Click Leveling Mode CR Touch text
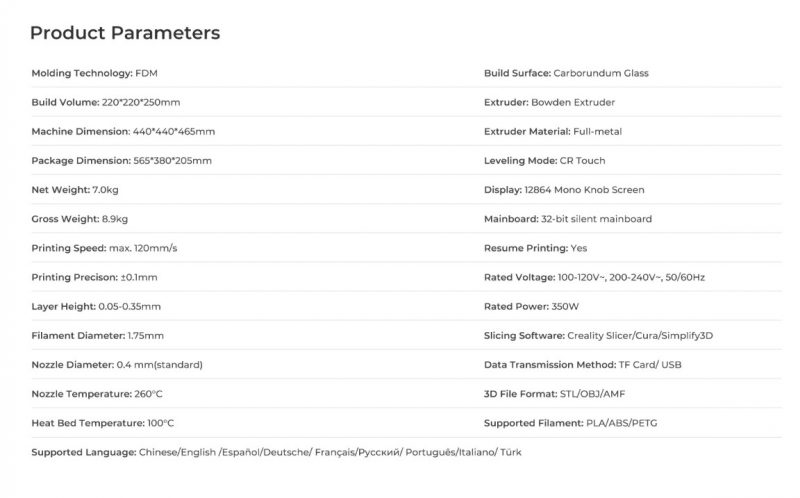 click(544, 160)
